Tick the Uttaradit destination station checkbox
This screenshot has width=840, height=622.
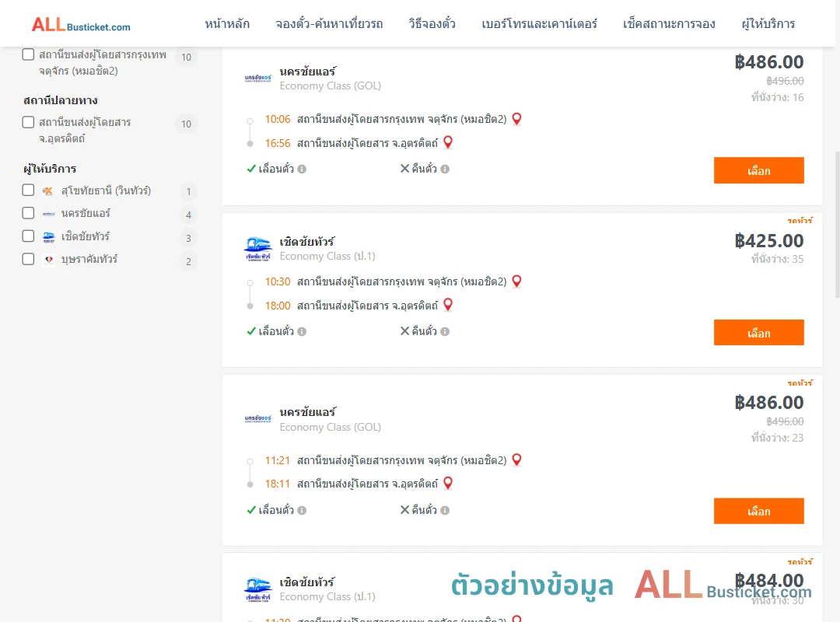click(x=29, y=122)
